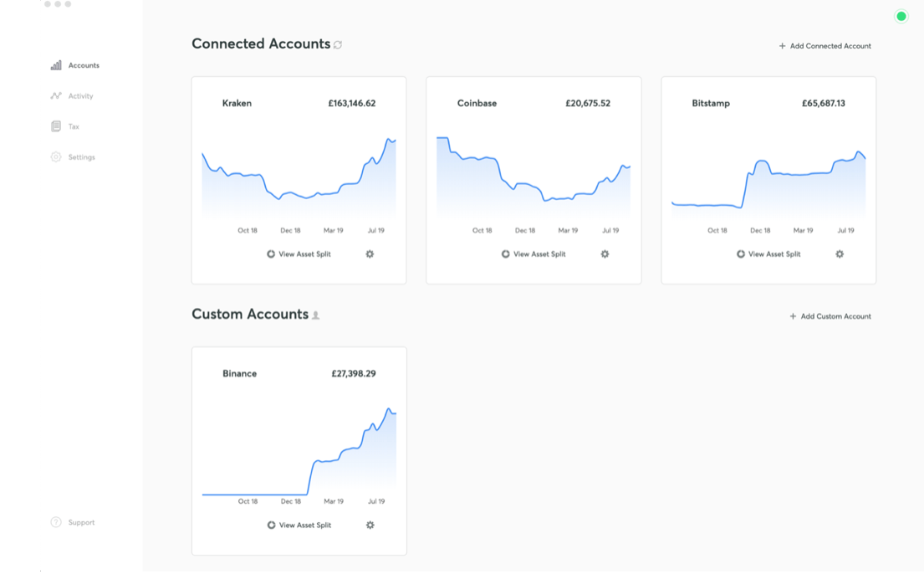Open Settings from the sidebar
924x574 pixels.
pyautogui.click(x=73, y=157)
